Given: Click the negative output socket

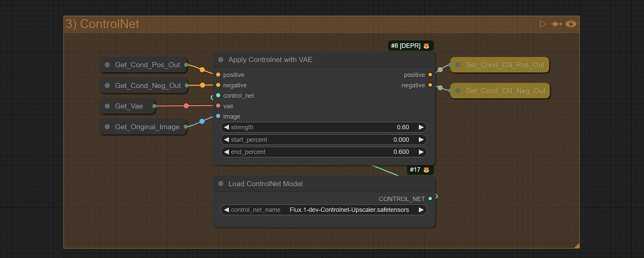Looking at the screenshot, I should coord(430,85).
